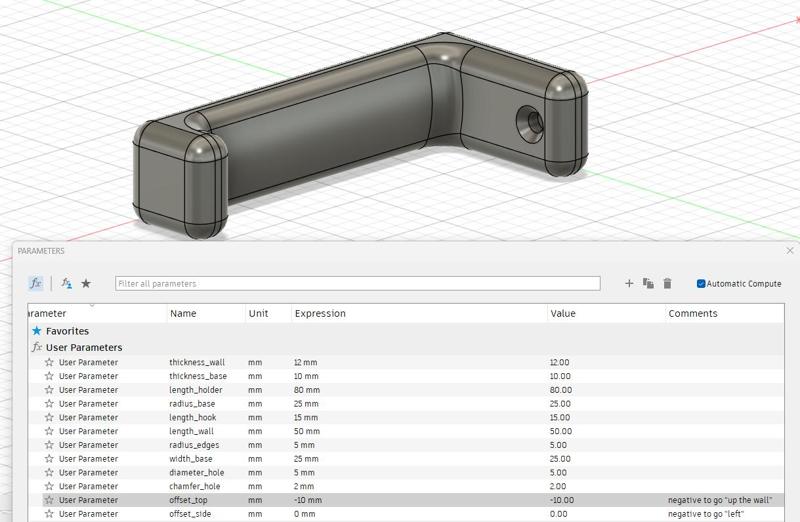800x522 pixels.
Task: Click the copy parameters icon
Action: [648, 283]
